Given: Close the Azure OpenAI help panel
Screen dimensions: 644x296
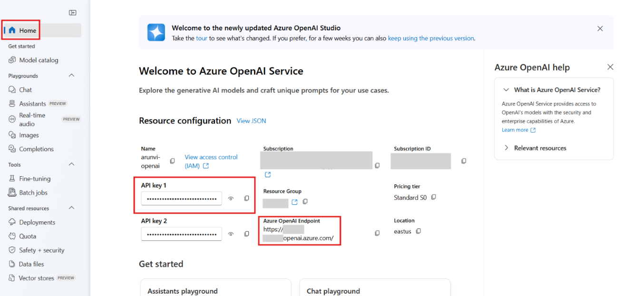Looking at the screenshot, I should click(610, 67).
